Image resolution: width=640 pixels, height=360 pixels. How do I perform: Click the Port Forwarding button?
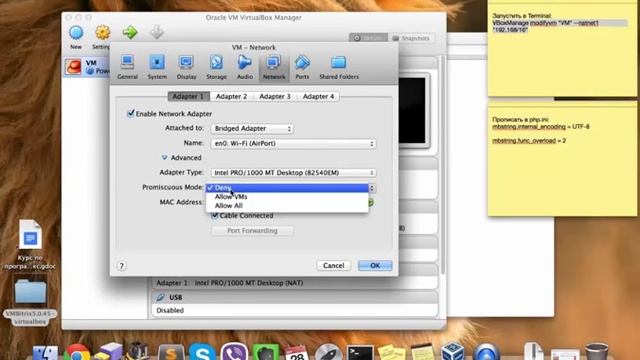252,231
